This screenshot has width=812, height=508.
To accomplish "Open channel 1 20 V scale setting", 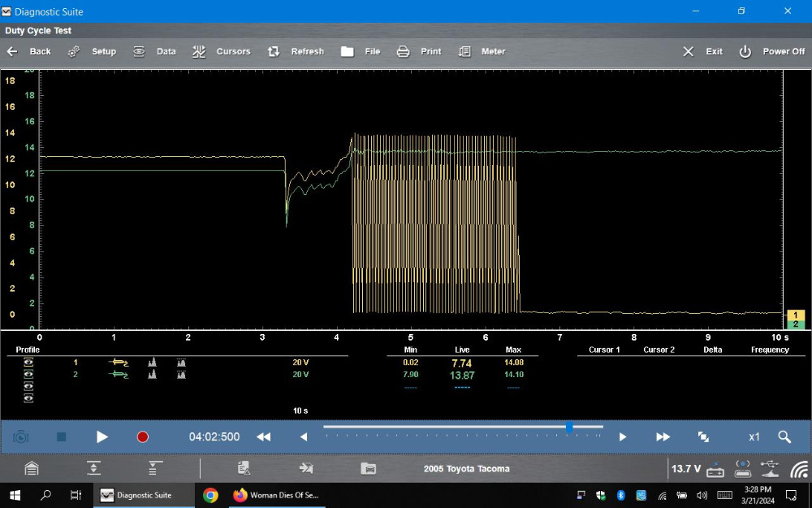I will pyautogui.click(x=300, y=363).
